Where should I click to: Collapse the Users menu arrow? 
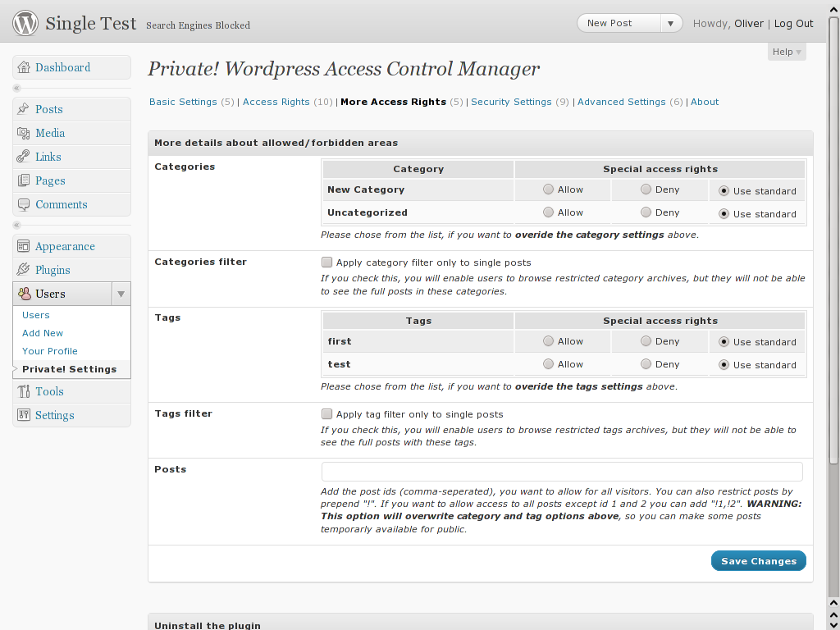(x=121, y=294)
